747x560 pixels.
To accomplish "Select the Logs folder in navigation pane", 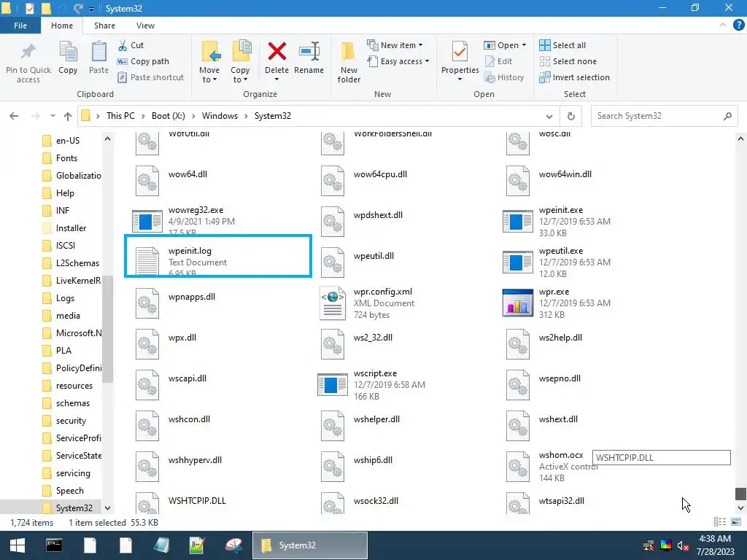I will 65,298.
